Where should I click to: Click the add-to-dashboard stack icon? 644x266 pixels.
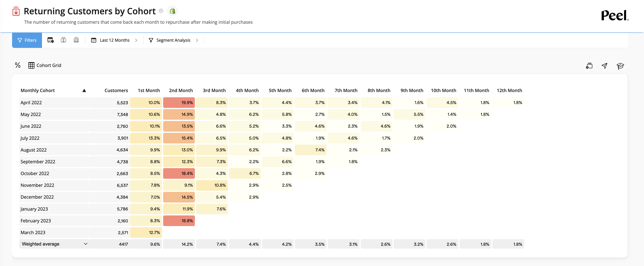point(589,66)
